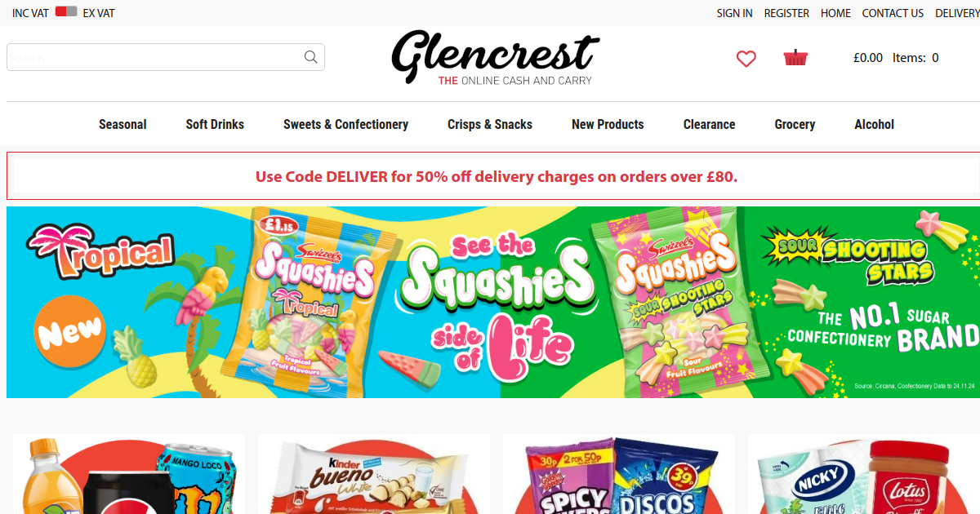Open the Soft Drinks category
The image size is (980, 514).
[215, 124]
